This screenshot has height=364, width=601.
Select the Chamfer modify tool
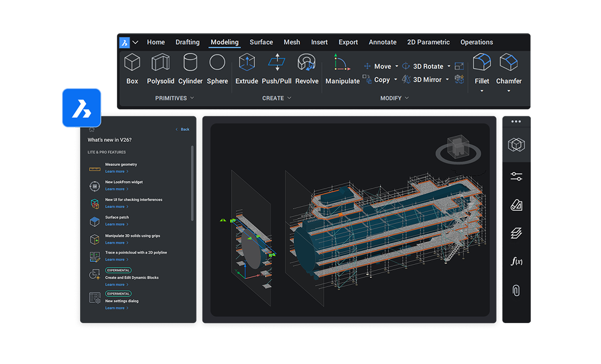[x=508, y=69]
